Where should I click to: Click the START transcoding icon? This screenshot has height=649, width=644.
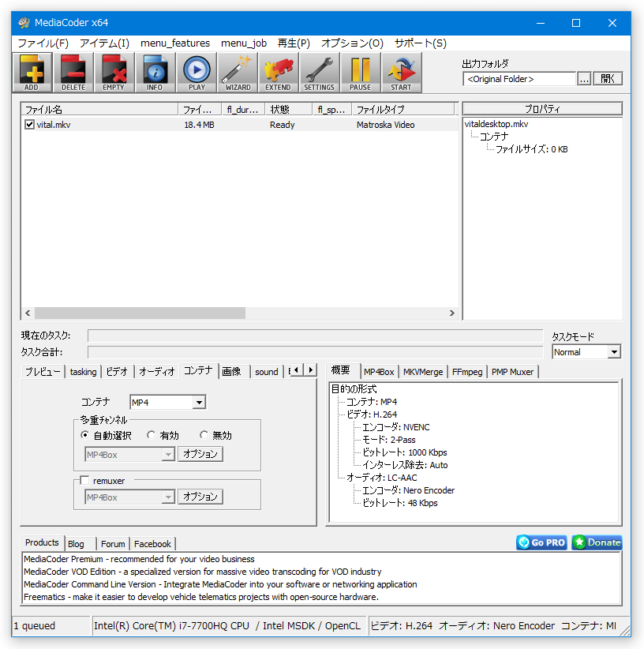[401, 72]
